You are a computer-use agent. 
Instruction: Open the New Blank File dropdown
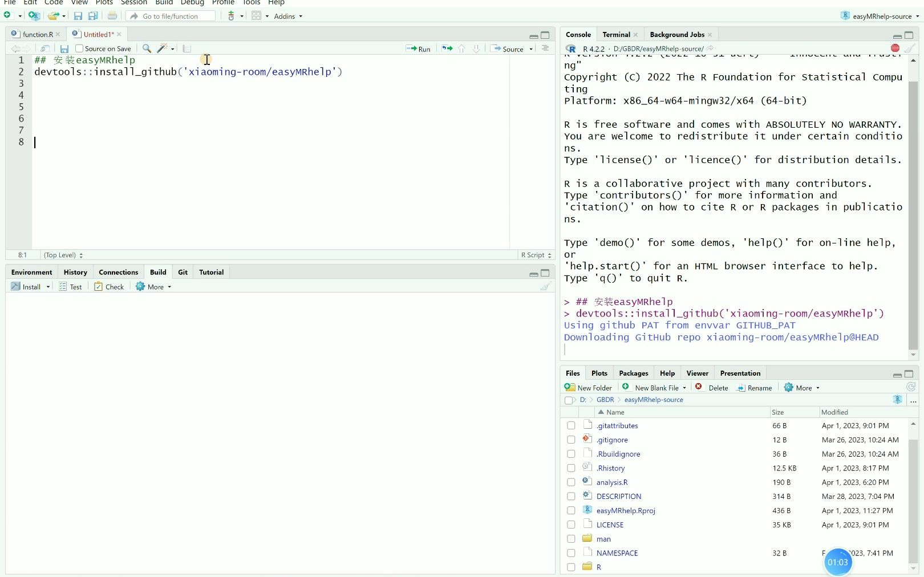pos(684,388)
